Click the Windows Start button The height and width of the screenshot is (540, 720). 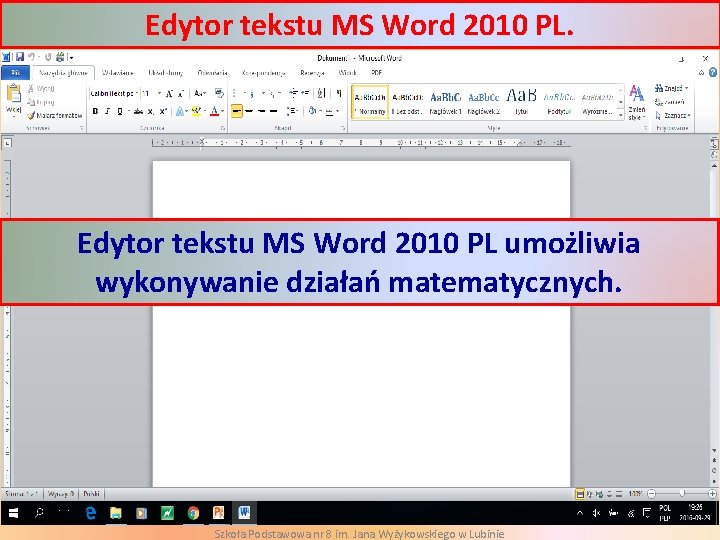(13, 513)
